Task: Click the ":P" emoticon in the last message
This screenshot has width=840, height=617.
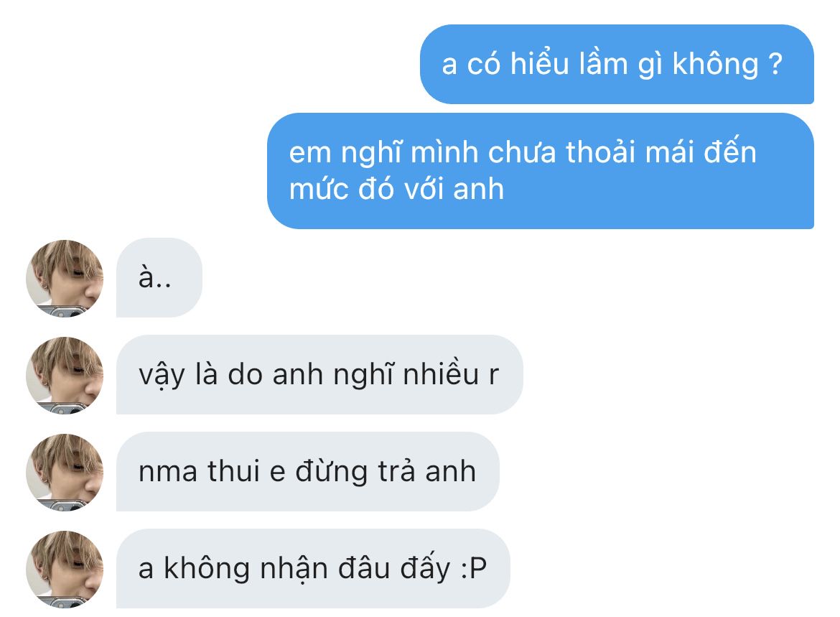Action: tap(474, 569)
